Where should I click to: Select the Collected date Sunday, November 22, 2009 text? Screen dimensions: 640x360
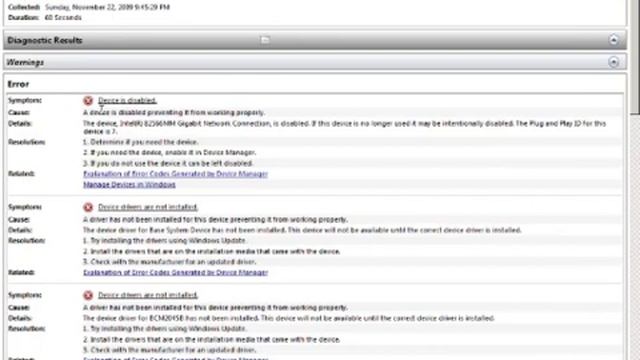tap(107, 7)
